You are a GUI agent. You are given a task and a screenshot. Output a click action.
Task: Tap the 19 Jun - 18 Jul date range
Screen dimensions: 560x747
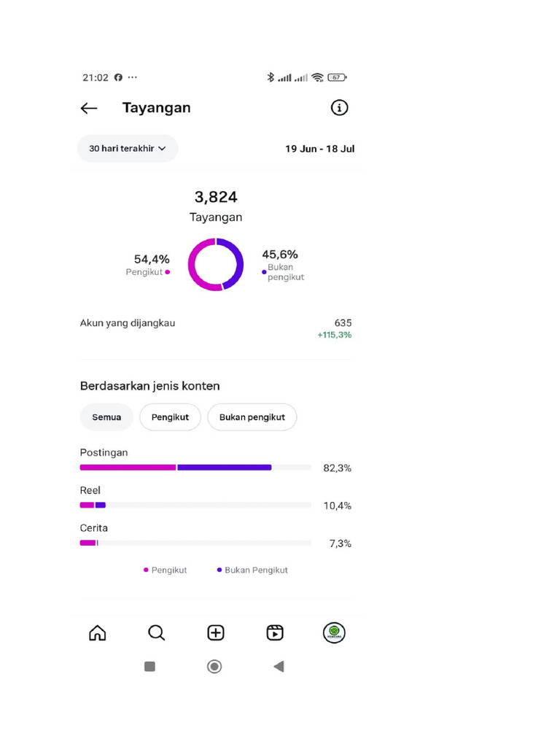click(x=319, y=149)
